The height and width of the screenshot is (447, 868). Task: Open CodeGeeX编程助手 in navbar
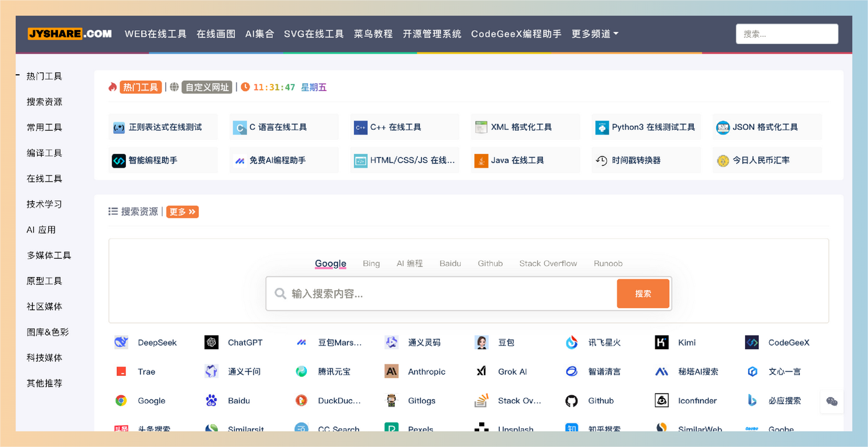point(516,34)
